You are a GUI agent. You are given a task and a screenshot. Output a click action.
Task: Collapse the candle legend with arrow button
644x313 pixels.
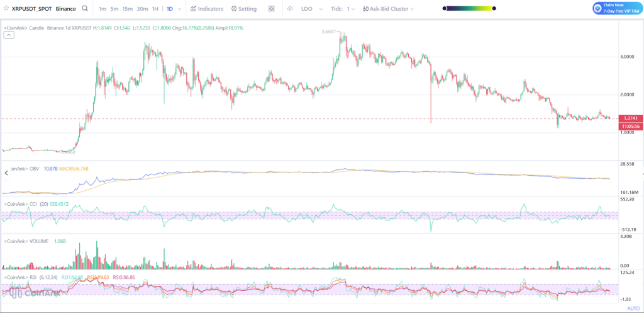pyautogui.click(x=9, y=35)
